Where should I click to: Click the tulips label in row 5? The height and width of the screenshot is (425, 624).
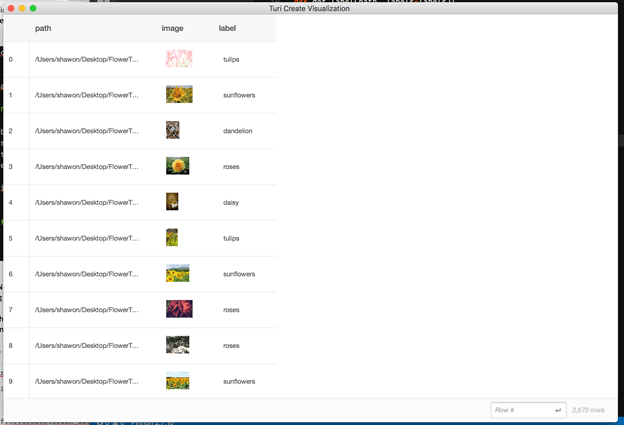click(x=231, y=238)
